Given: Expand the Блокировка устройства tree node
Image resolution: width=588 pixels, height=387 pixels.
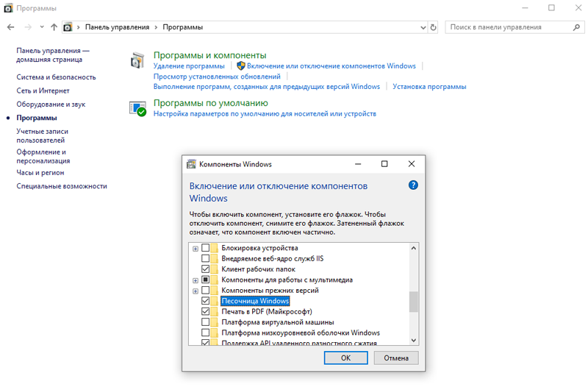Looking at the screenshot, I should [196, 249].
